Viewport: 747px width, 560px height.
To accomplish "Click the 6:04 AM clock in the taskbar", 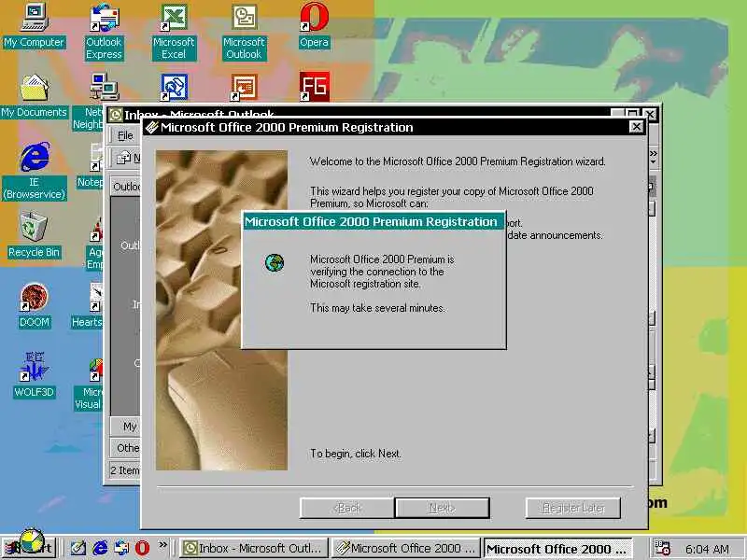I will point(707,549).
